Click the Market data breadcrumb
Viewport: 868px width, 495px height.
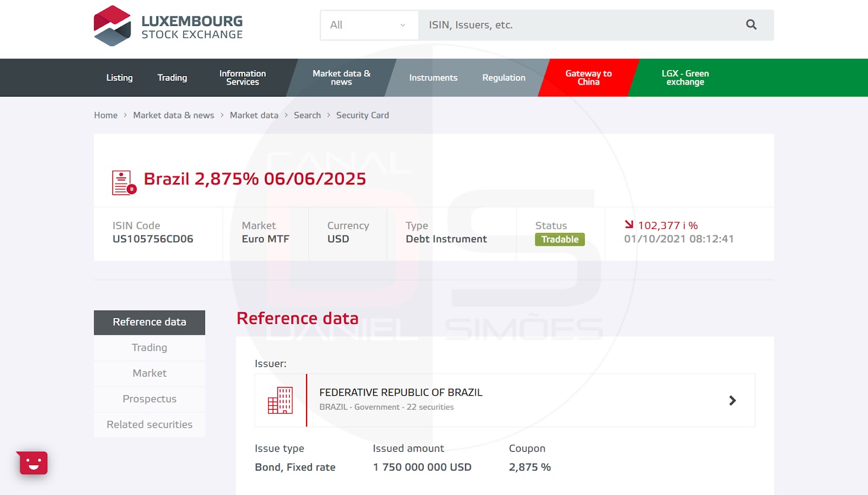pos(254,115)
